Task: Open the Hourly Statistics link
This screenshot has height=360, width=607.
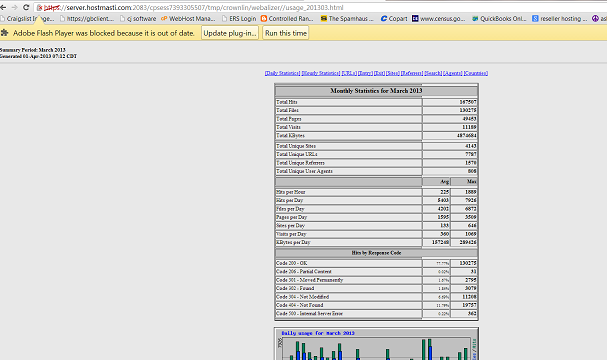Action: click(x=321, y=73)
